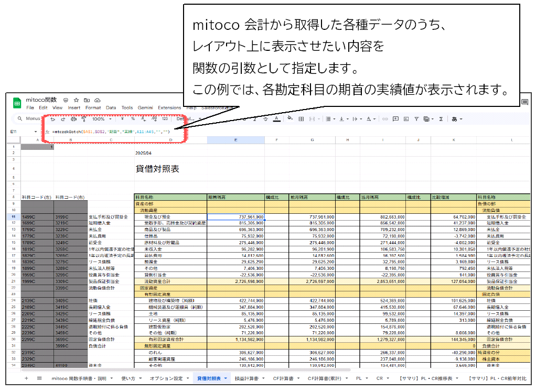This screenshot has height=392, width=536.
Task: Star the mitoco関数 document
Action: click(x=76, y=100)
